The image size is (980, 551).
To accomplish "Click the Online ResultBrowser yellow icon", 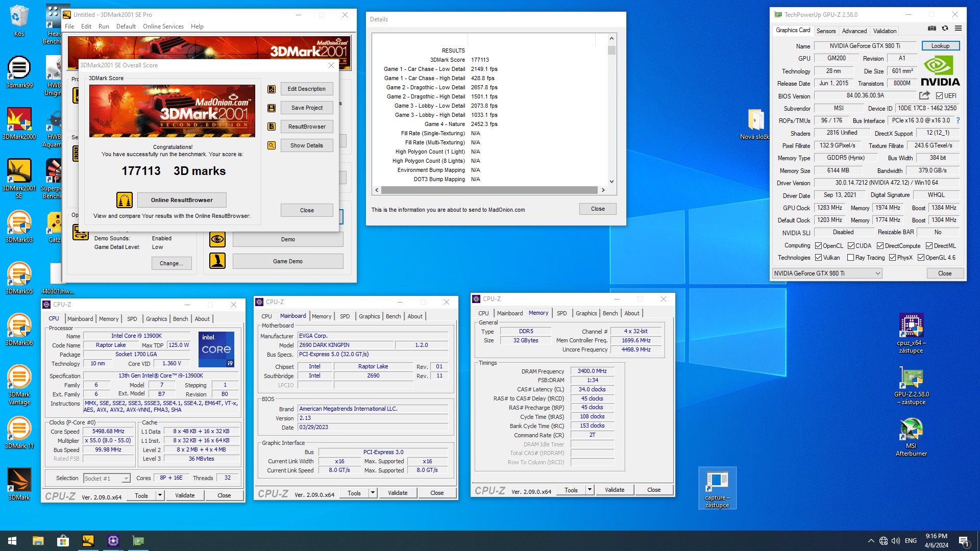I will click(125, 200).
